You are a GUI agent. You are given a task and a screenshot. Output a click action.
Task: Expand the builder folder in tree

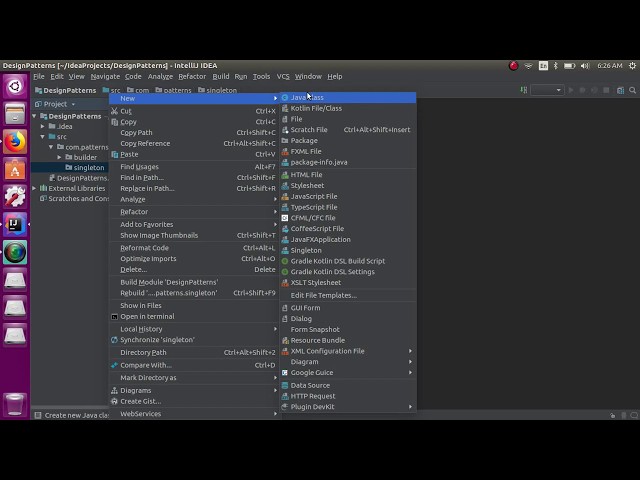click(x=59, y=157)
